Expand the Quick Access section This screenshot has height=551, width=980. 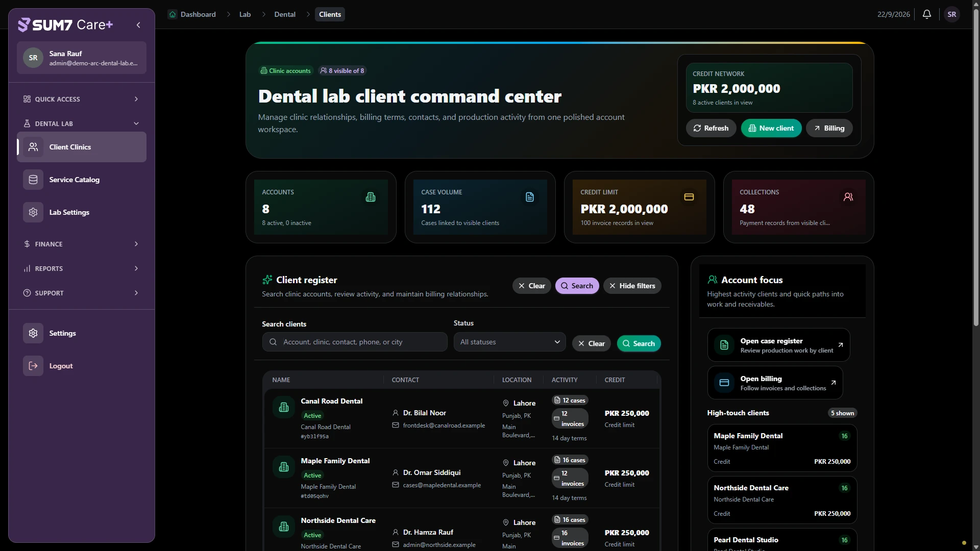coord(82,99)
